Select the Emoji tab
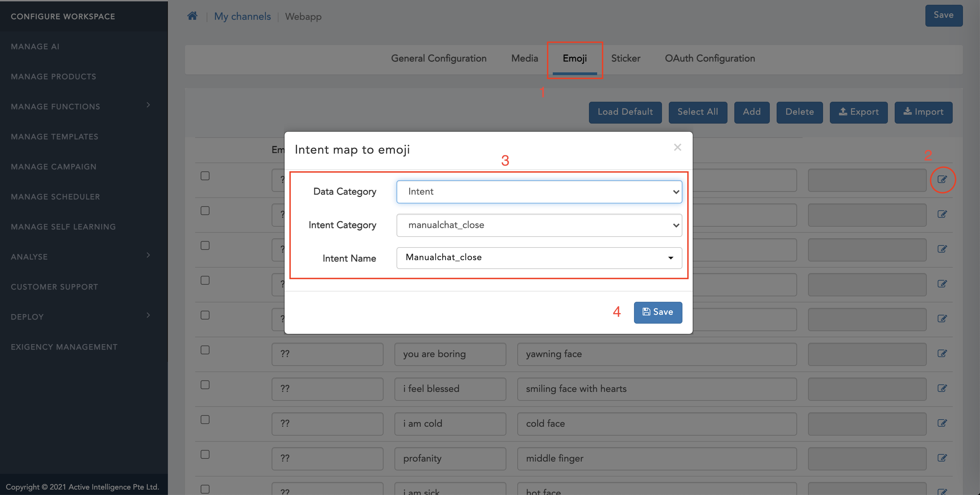 575,58
